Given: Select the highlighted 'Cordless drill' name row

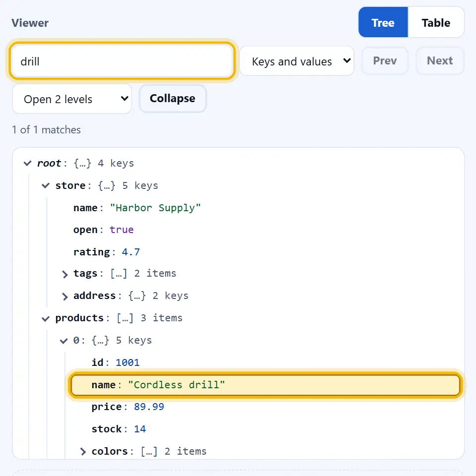Looking at the screenshot, I should [266, 385].
